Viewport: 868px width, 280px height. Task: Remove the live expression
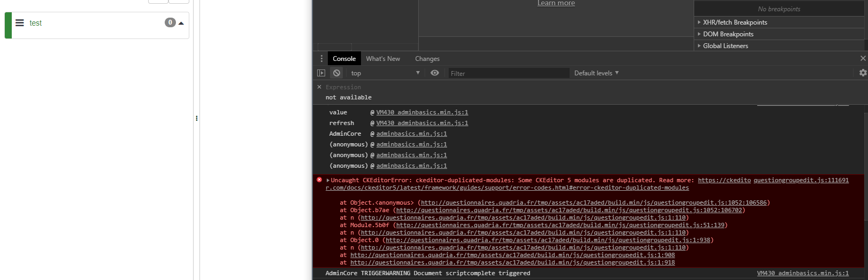coord(319,87)
